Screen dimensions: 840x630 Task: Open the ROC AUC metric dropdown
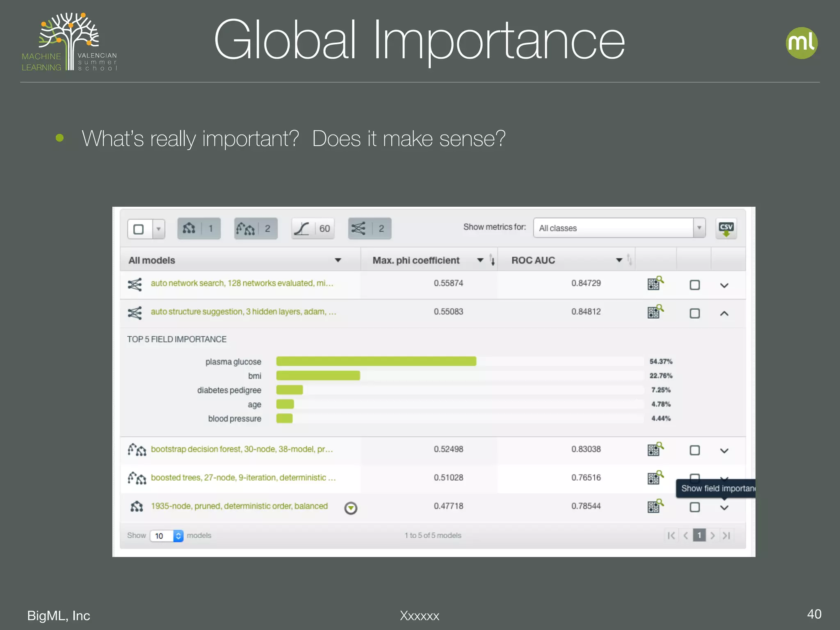619,260
